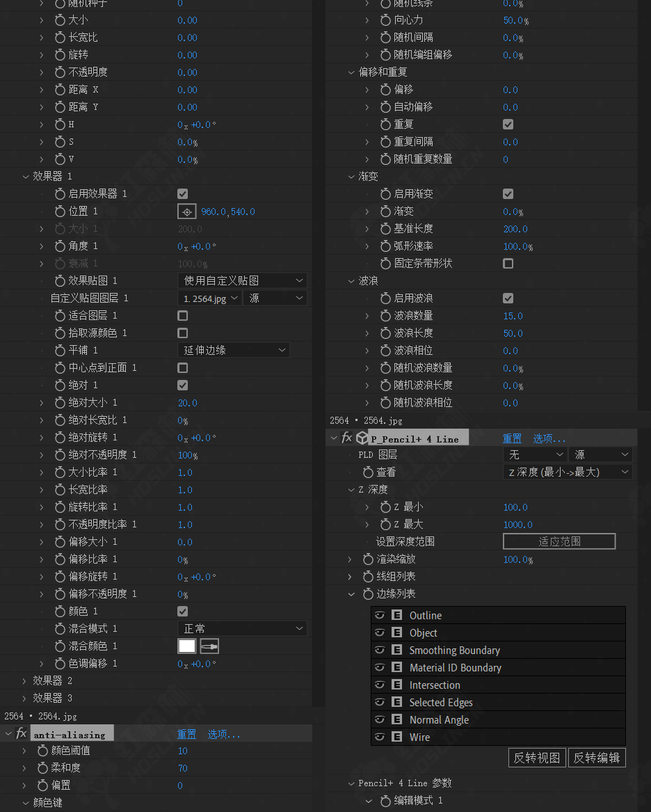The width and height of the screenshot is (651, 812).
Task: Toggle stopwatch for 自动偏移 property
Action: (385, 107)
